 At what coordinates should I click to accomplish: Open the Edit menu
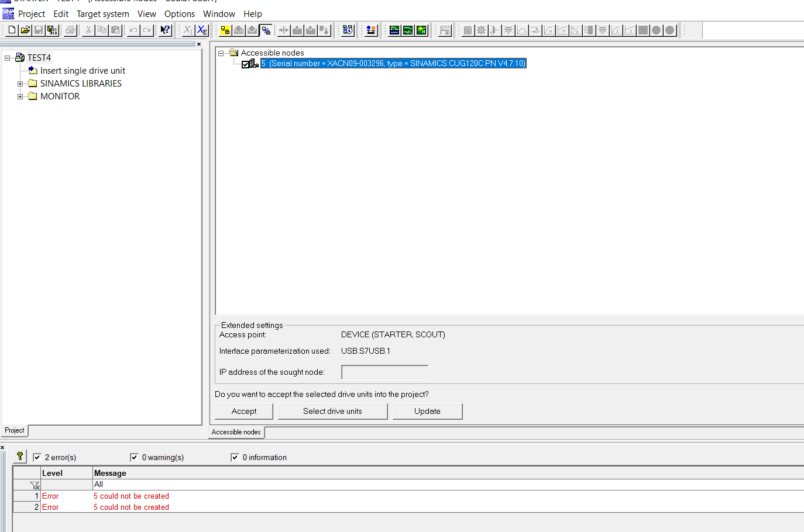point(61,14)
